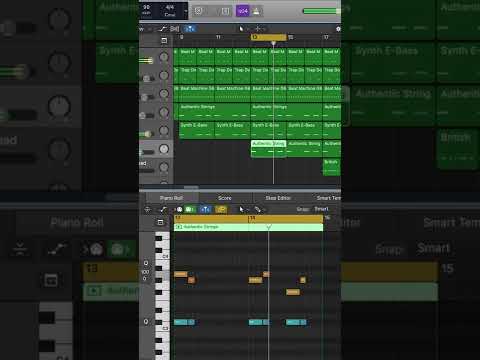480x360 pixels.
Task: Adjust the volume slider on the Synth E-Bass track
Action: coord(147,134)
